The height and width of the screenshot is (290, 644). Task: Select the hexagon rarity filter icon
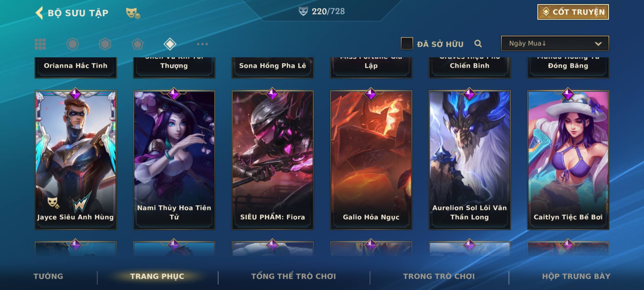click(x=105, y=44)
